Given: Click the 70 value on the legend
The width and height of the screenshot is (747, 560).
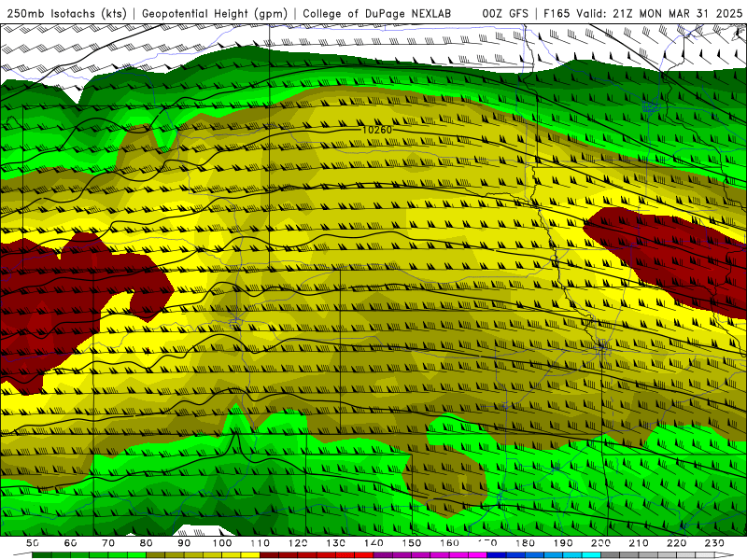Looking at the screenshot, I should point(108,543).
